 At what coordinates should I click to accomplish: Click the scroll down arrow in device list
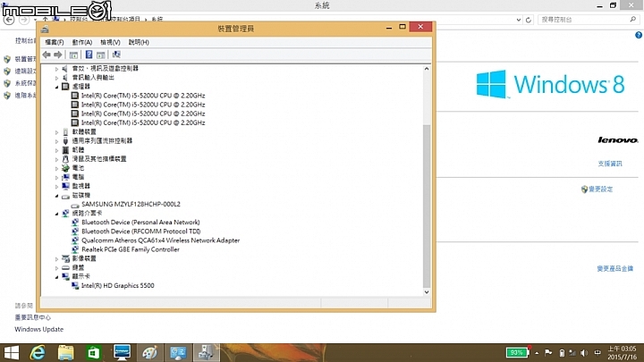[x=427, y=291]
